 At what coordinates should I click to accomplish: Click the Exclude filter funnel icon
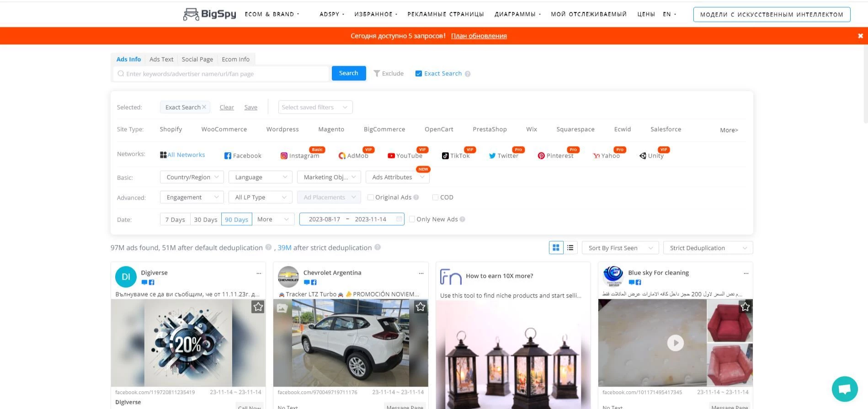point(377,74)
